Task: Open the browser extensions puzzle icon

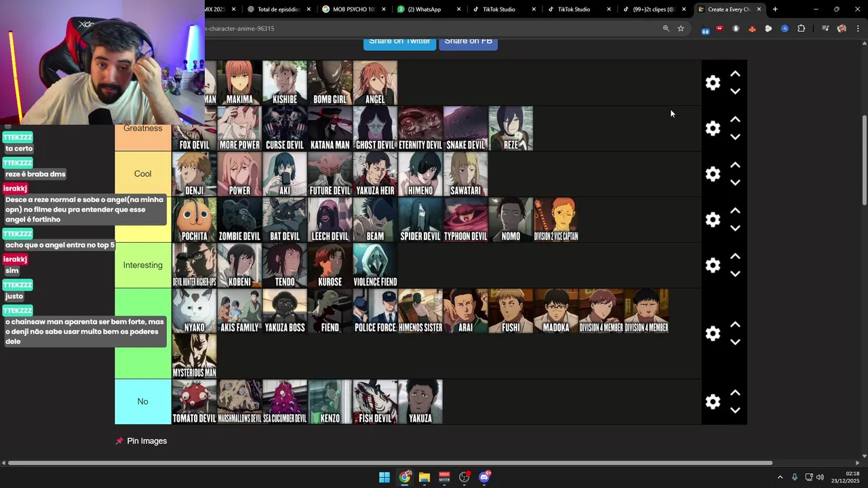Action: pyautogui.click(x=801, y=28)
